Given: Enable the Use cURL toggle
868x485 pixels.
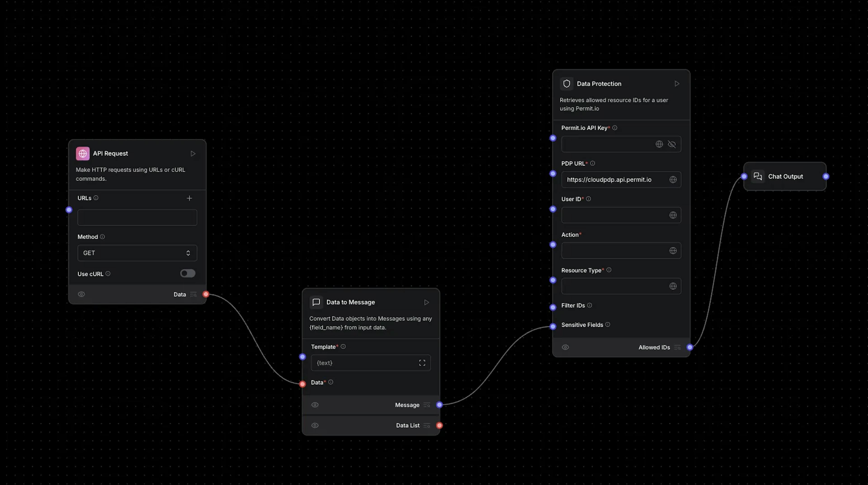Looking at the screenshot, I should (x=187, y=274).
